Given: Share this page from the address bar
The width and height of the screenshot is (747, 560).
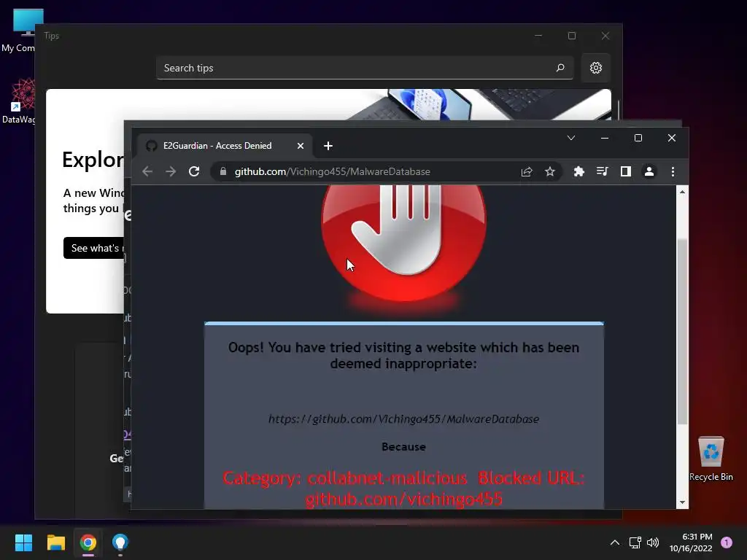Looking at the screenshot, I should pyautogui.click(x=527, y=171).
